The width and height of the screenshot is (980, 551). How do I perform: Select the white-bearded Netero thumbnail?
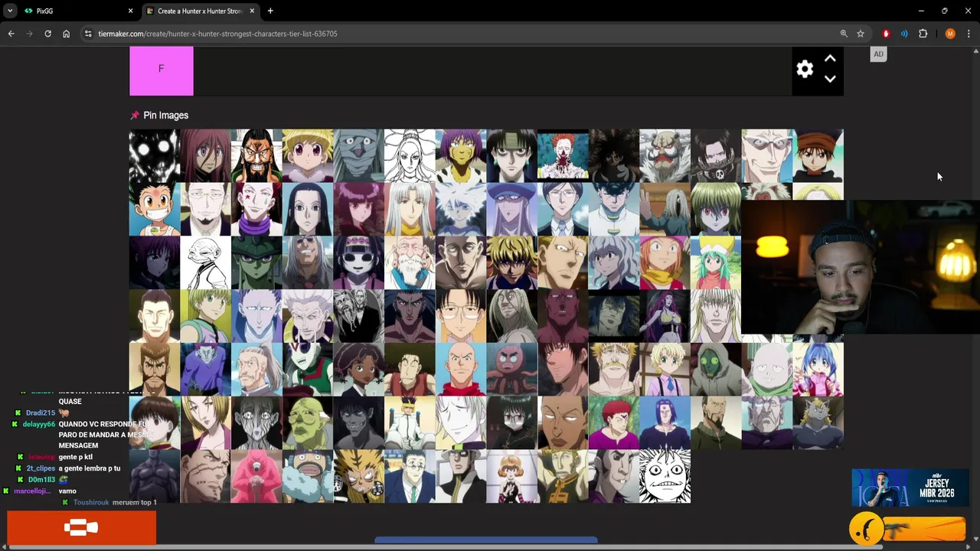410,262
